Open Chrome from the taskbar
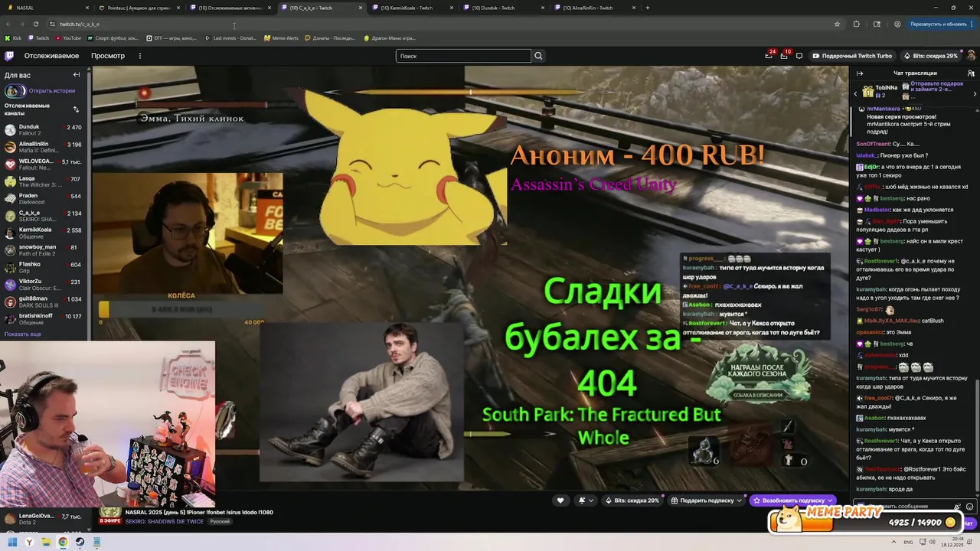The width and height of the screenshot is (980, 551). tap(63, 542)
